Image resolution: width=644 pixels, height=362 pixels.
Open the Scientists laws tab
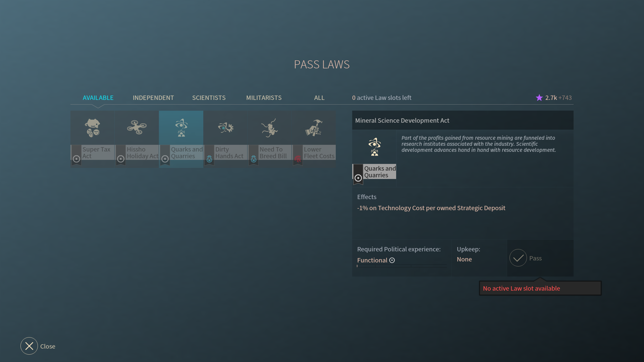point(209,98)
